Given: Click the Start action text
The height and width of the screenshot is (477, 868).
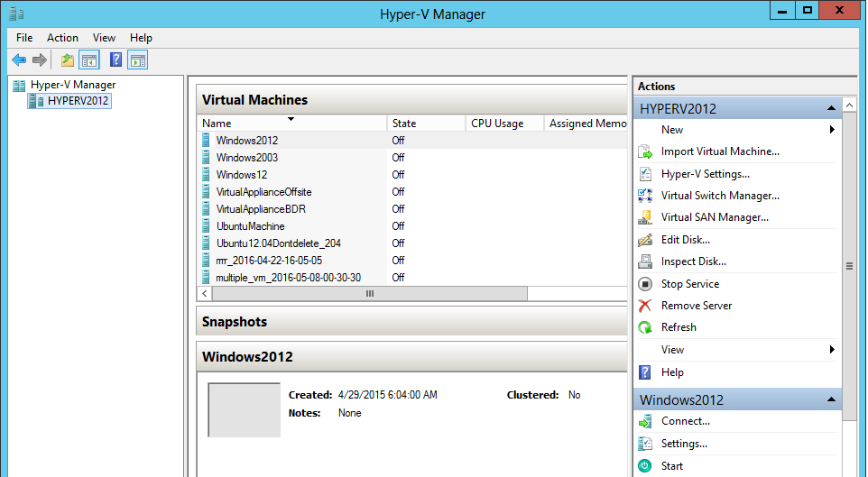Looking at the screenshot, I should pyautogui.click(x=672, y=466).
